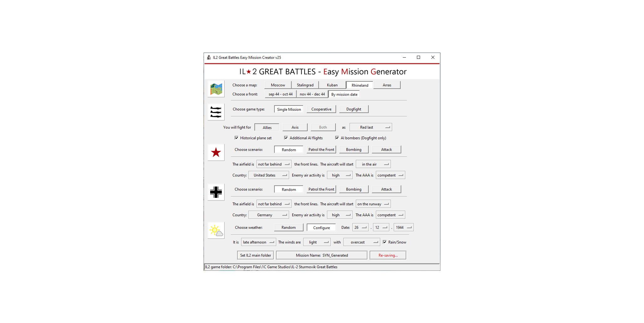This screenshot has width=644, height=323.
Task: Select Axis Bombing scenario
Action: tap(354, 189)
